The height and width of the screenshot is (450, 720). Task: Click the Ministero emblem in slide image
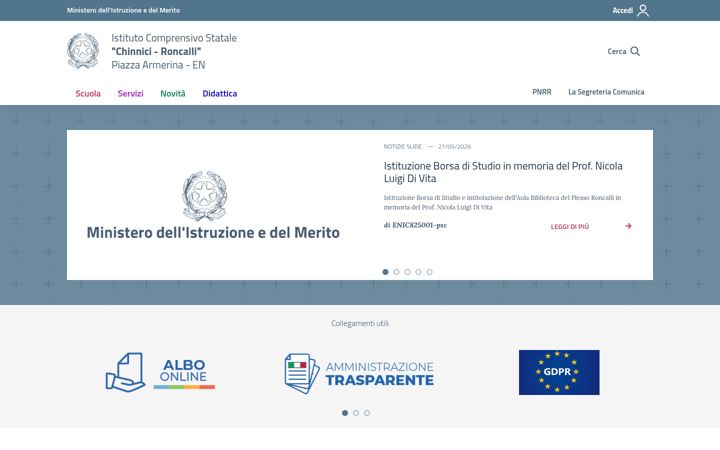pos(204,196)
